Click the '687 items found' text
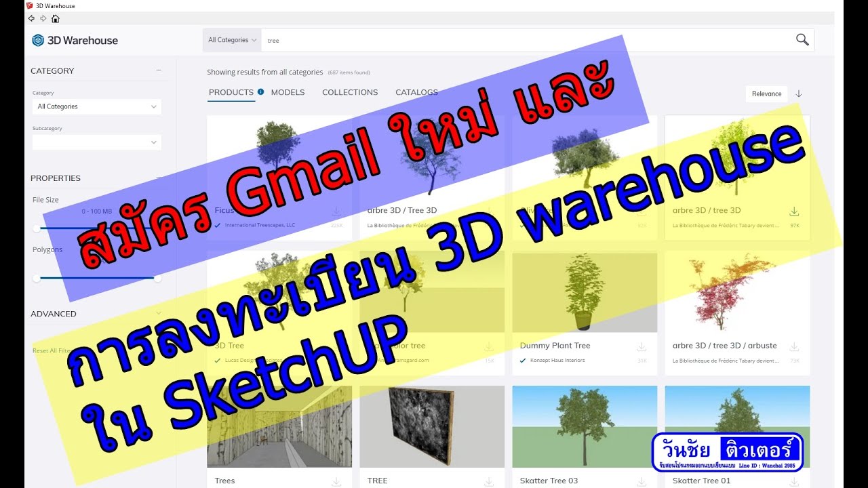This screenshot has width=868, height=488. click(349, 73)
